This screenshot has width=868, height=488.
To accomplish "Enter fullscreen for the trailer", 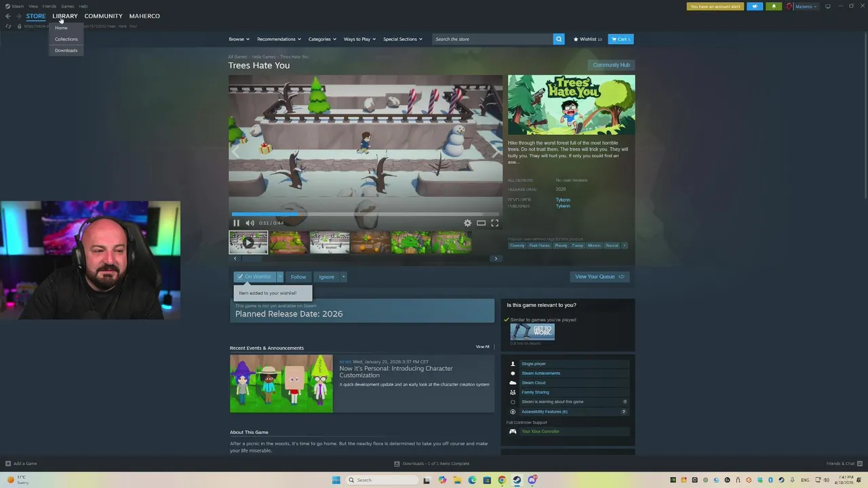I will (494, 223).
